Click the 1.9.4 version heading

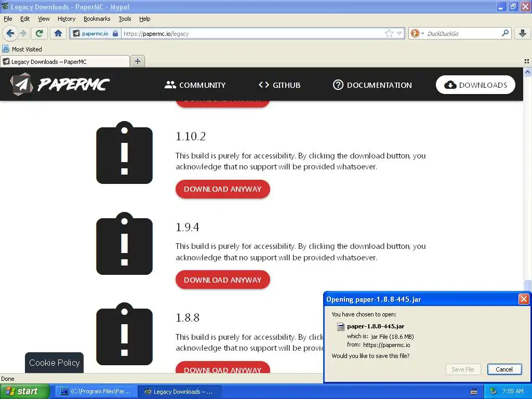coord(187,227)
